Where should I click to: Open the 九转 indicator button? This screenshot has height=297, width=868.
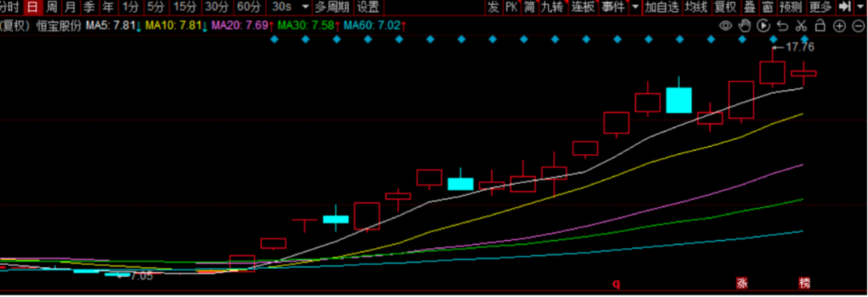click(x=552, y=7)
